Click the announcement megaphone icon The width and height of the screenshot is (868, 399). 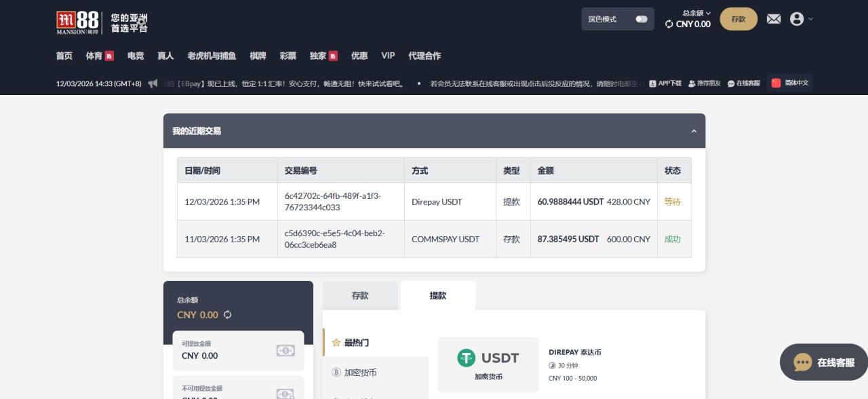pos(153,83)
